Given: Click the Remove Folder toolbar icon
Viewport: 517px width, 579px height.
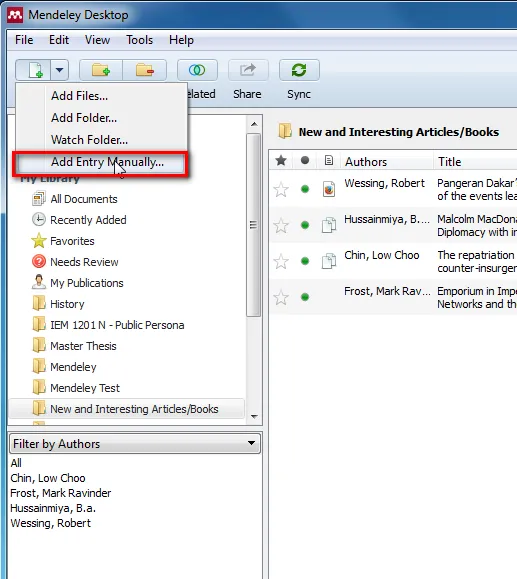Looking at the screenshot, I should pos(144,69).
